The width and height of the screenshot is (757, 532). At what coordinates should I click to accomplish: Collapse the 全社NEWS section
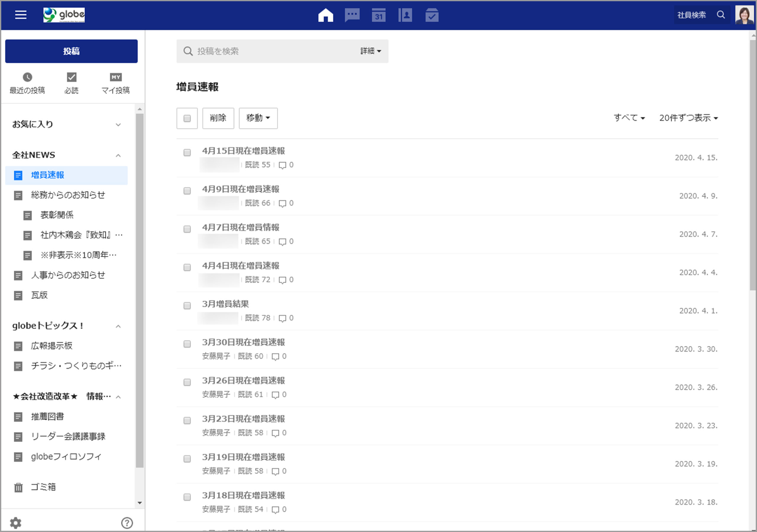coord(118,155)
